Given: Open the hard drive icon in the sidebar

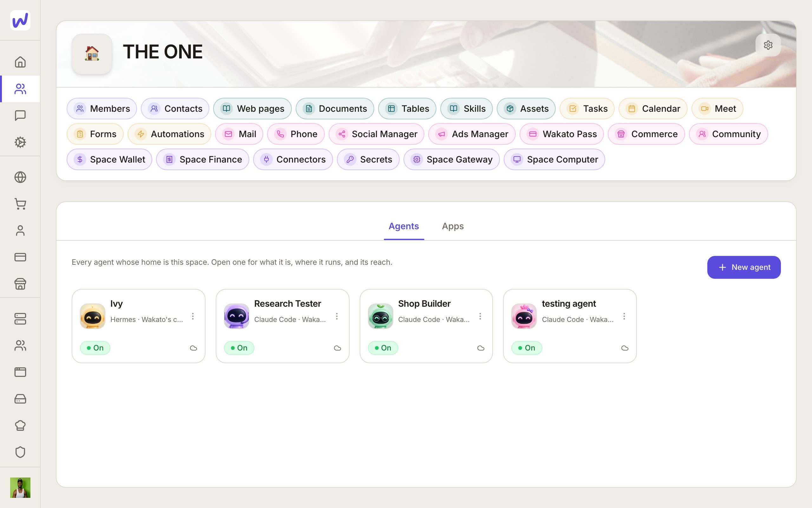Looking at the screenshot, I should tap(20, 399).
